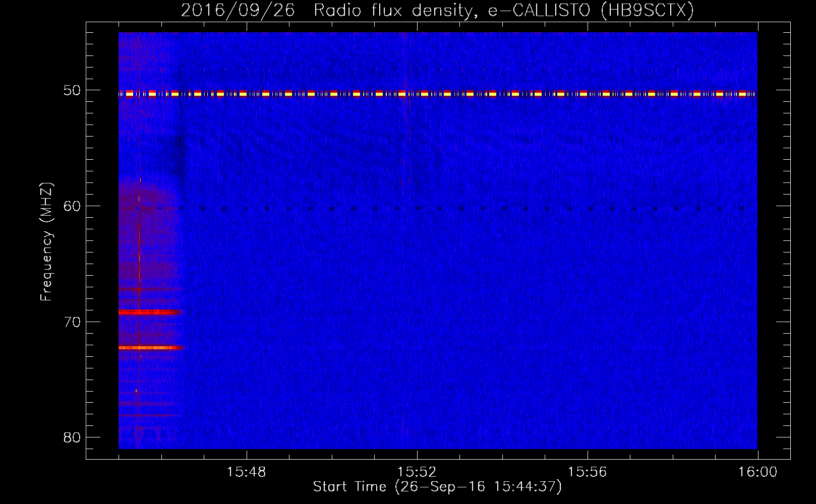This screenshot has width=816, height=504.
Task: Click the 60 frequency tick label
Action: coord(72,206)
